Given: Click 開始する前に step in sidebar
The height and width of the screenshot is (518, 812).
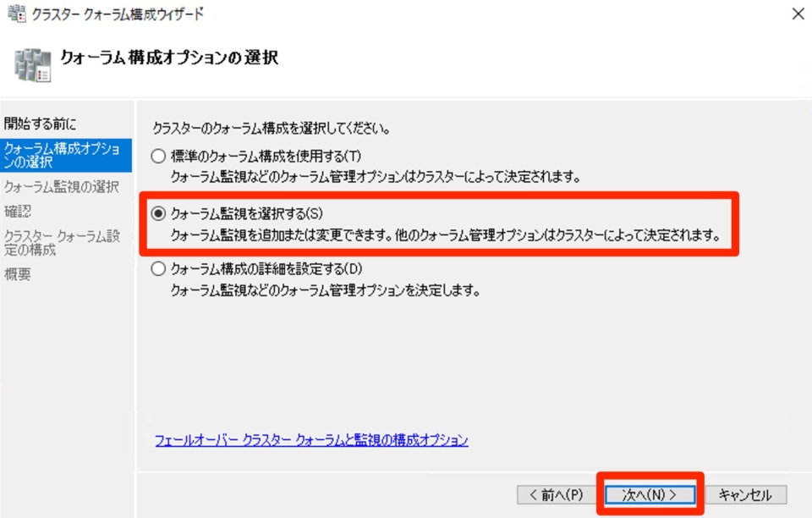Looking at the screenshot, I should point(40,124).
